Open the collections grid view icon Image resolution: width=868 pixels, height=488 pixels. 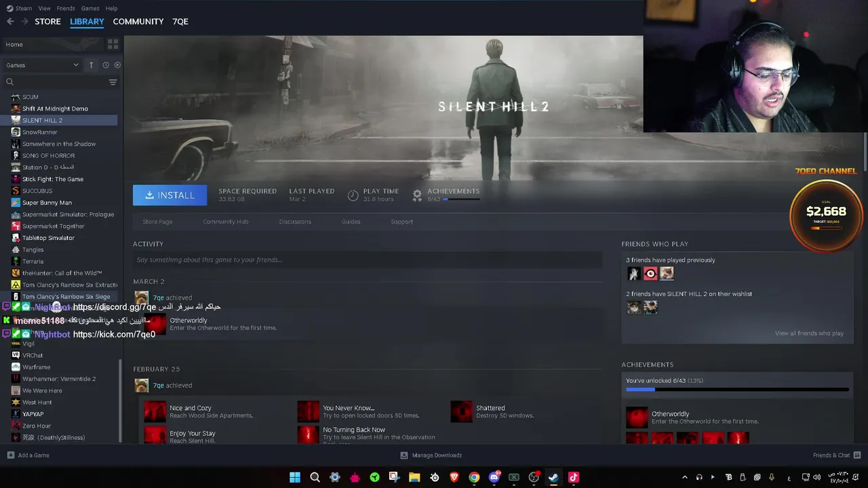click(x=113, y=44)
